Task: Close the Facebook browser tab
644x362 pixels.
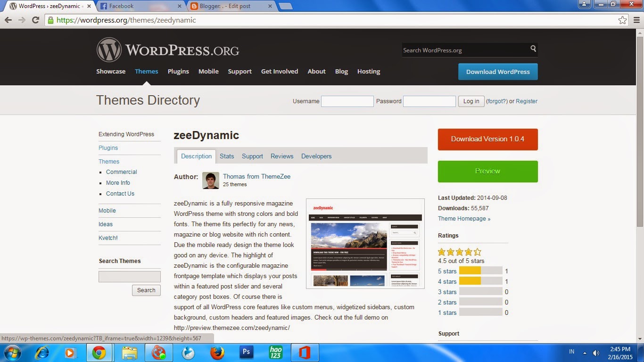Action: [179, 6]
